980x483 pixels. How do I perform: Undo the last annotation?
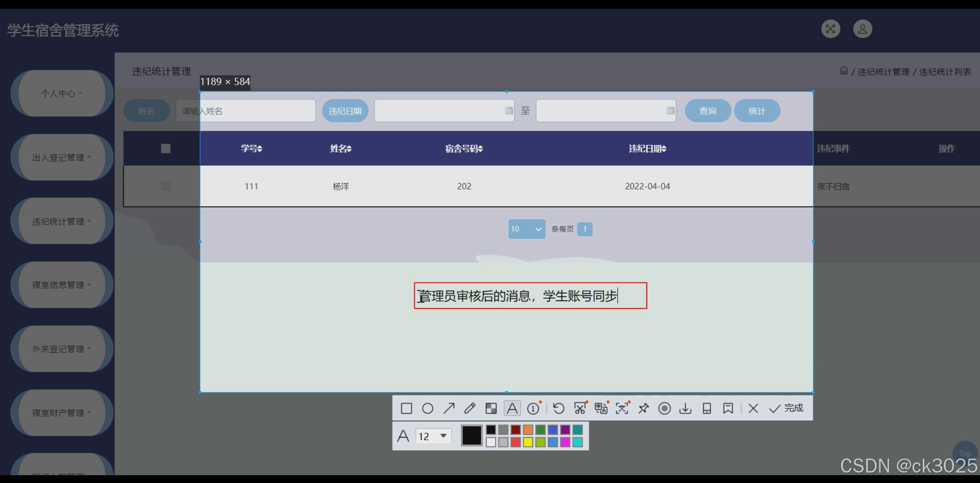[559, 408]
